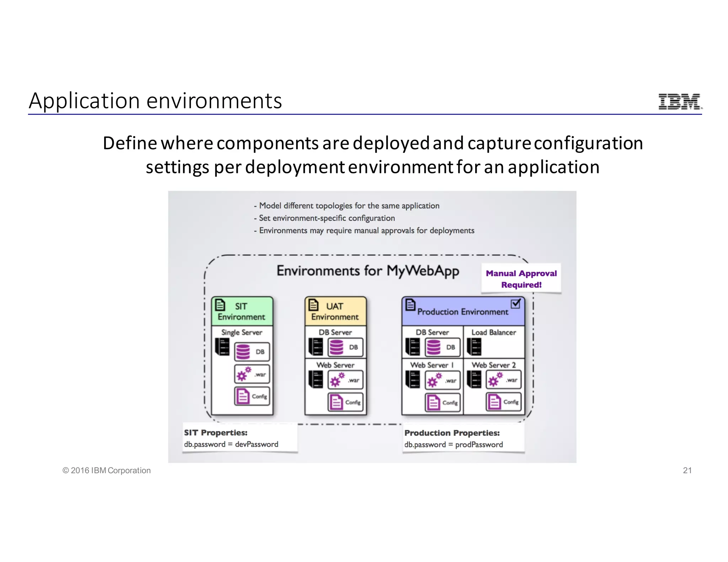Click the Load Balancer server rack icon
The height and width of the screenshot is (562, 728).
[474, 347]
